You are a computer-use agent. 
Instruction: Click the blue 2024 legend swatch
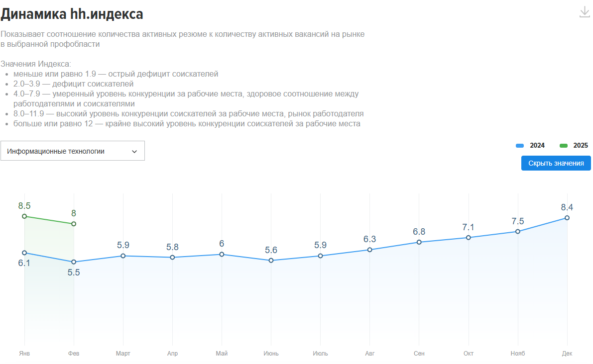520,146
